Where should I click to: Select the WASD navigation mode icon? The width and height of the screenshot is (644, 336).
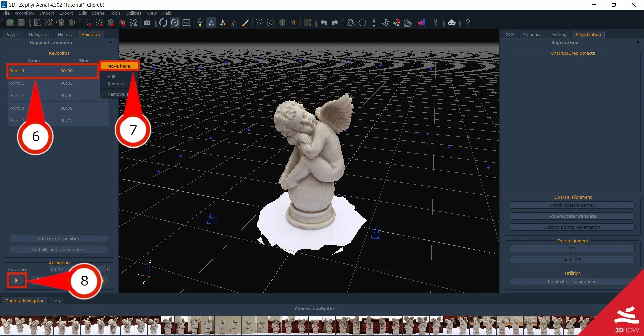coord(186,23)
